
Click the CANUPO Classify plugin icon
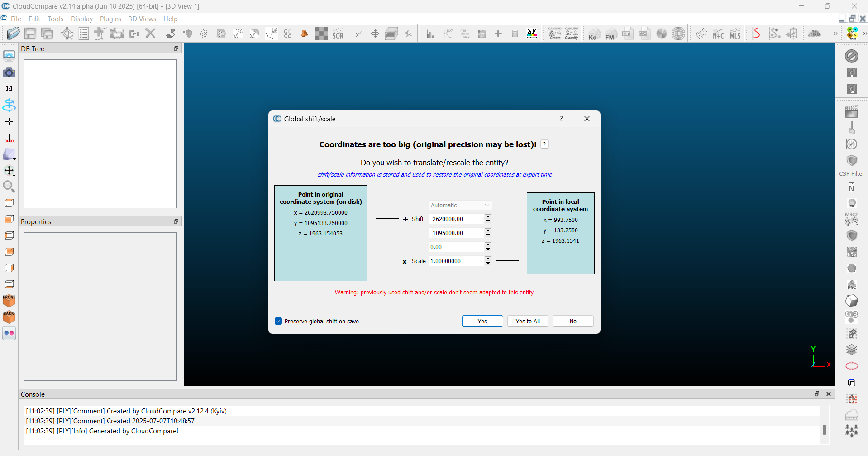572,34
